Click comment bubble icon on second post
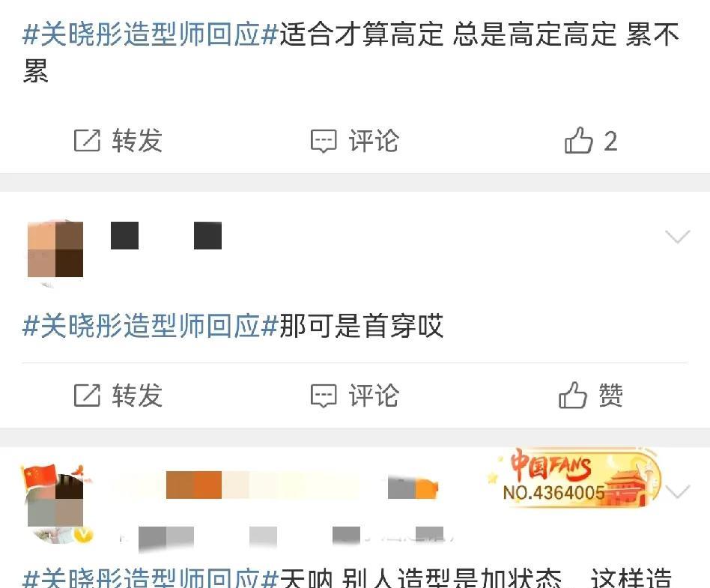 [x=324, y=395]
